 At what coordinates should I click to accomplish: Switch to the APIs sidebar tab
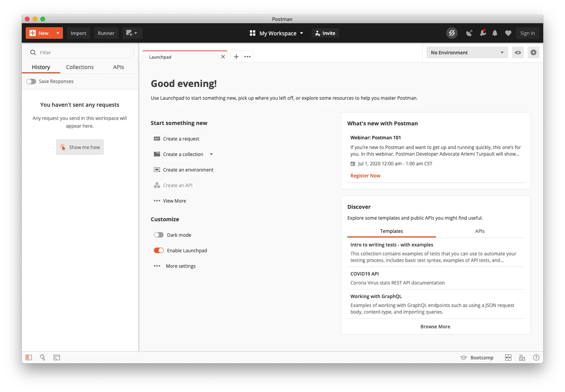(x=119, y=67)
